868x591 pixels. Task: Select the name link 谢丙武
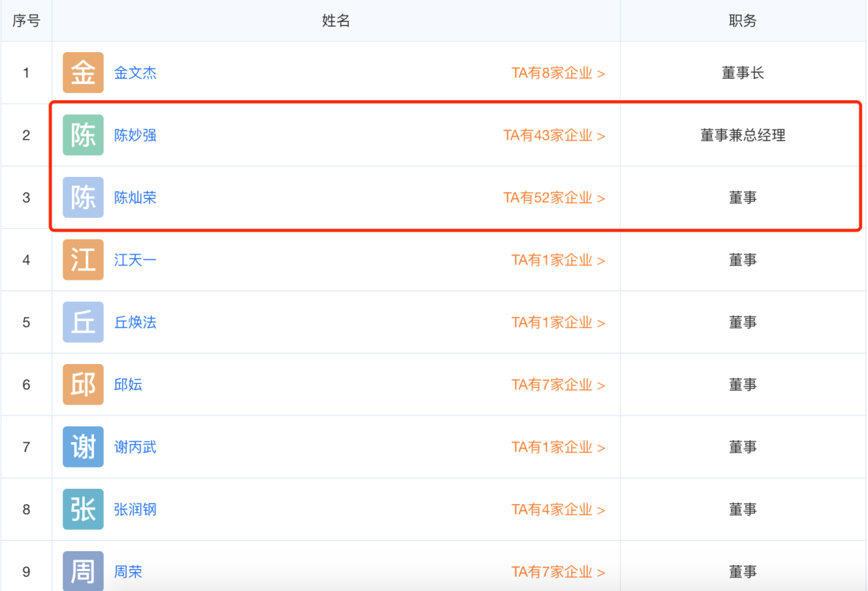[x=135, y=448]
